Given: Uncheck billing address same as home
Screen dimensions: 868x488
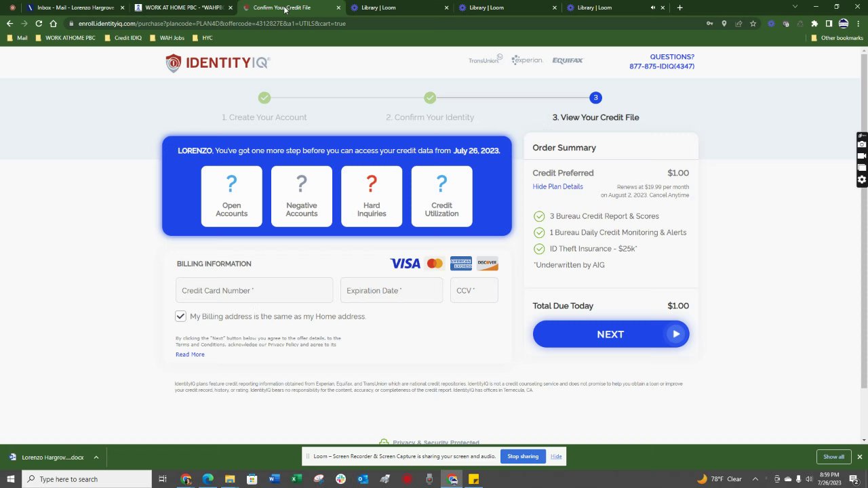Looking at the screenshot, I should [180, 317].
